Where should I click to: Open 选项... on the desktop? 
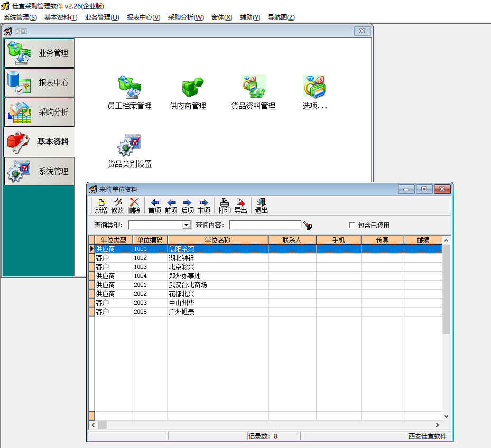pyautogui.click(x=314, y=92)
